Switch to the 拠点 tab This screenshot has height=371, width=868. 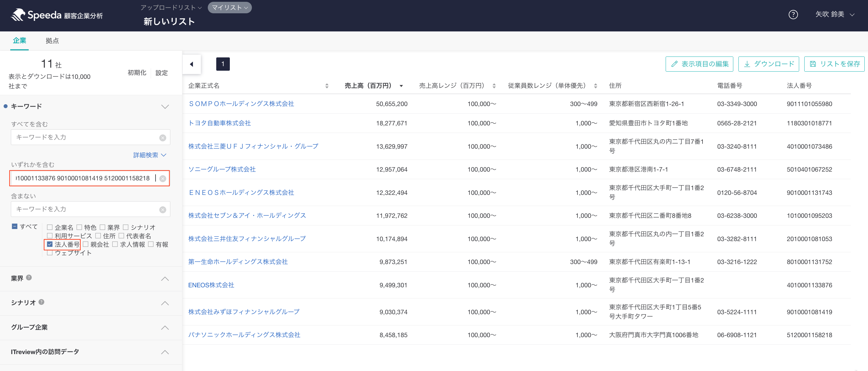(x=52, y=41)
